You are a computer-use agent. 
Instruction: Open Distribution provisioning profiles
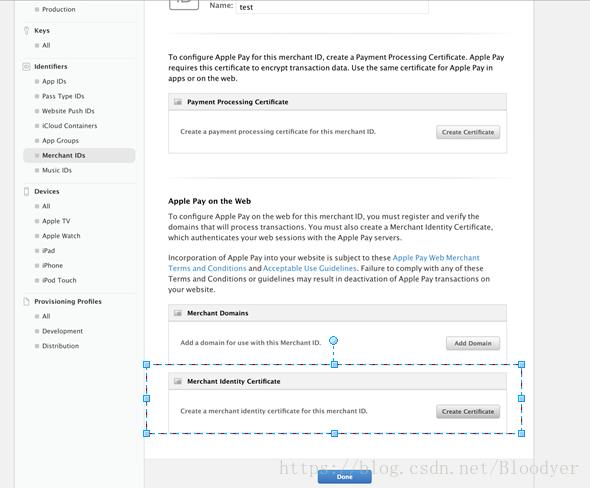61,346
